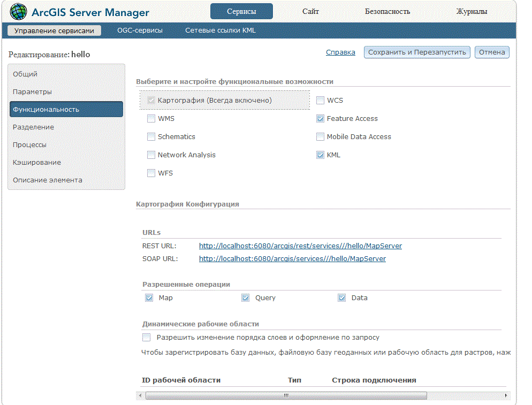Enable the WMS checkbox
This screenshot has width=532, height=405.
point(151,119)
